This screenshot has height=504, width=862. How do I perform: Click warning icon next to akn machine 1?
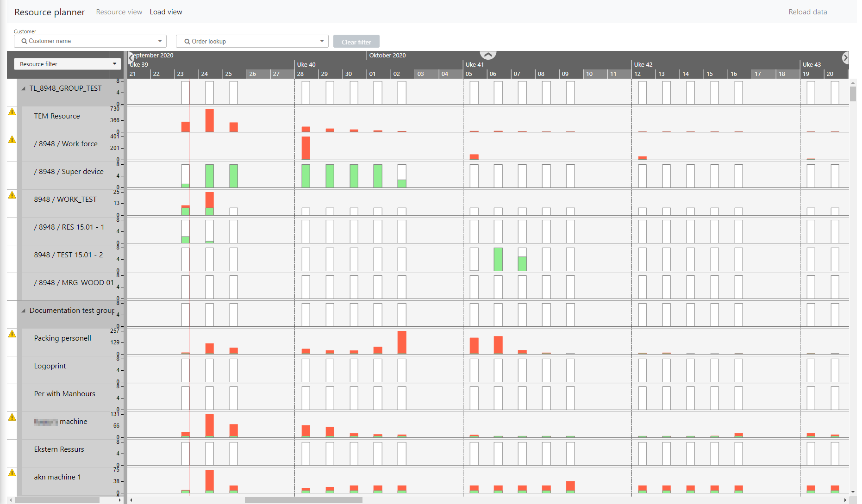coord(12,473)
